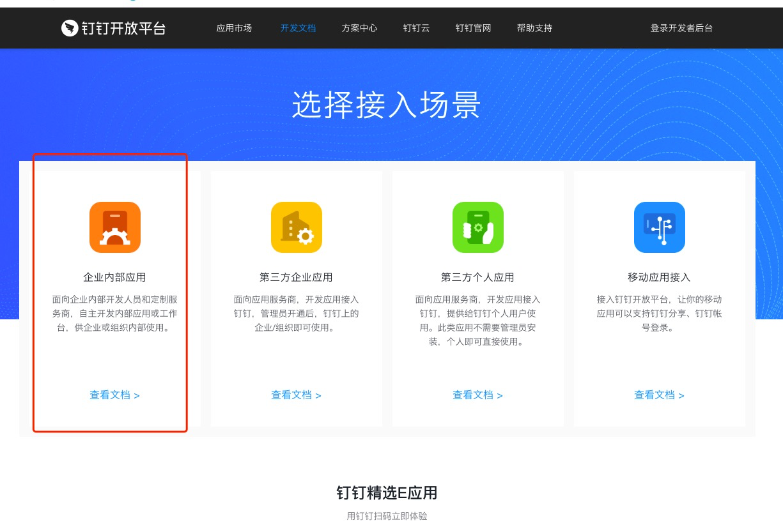Click the 钉钉精选E应用 section heading
Image resolution: width=783 pixels, height=532 pixels.
tap(387, 492)
